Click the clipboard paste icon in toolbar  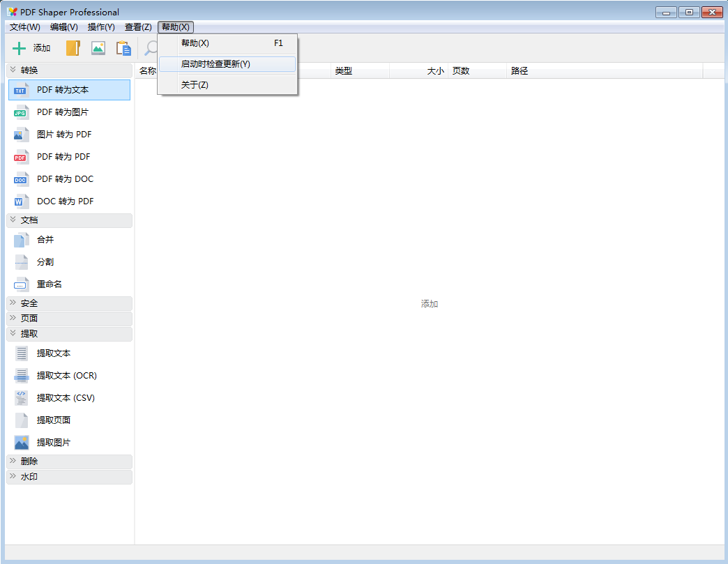[123, 48]
